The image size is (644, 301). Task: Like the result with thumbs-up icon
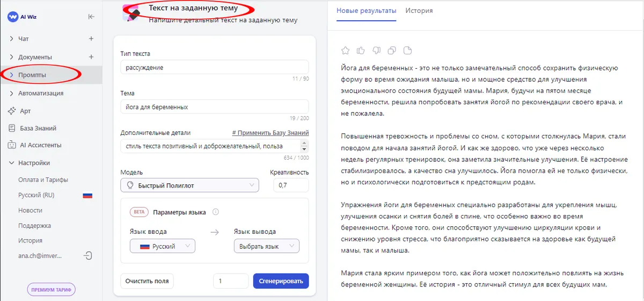tap(361, 51)
